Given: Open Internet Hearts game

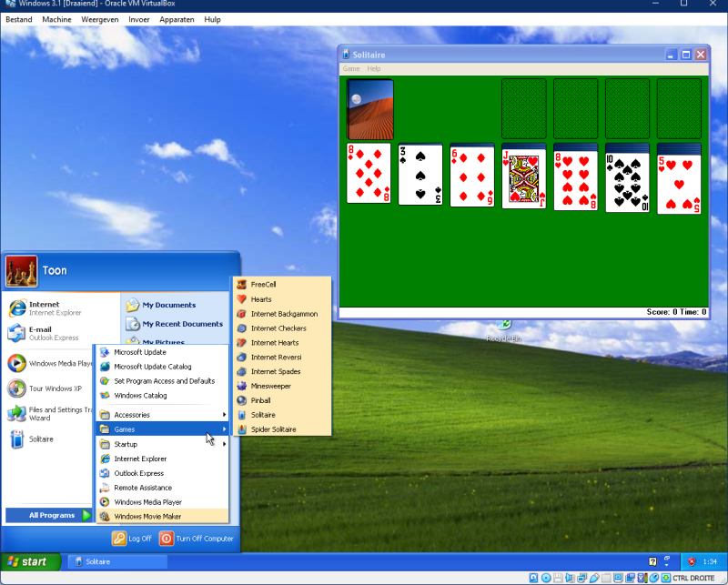Looking at the screenshot, I should click(282, 343).
